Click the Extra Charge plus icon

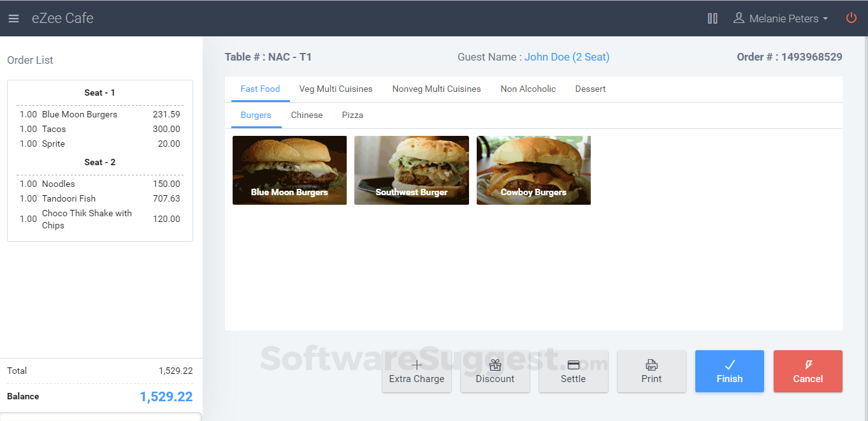417,365
